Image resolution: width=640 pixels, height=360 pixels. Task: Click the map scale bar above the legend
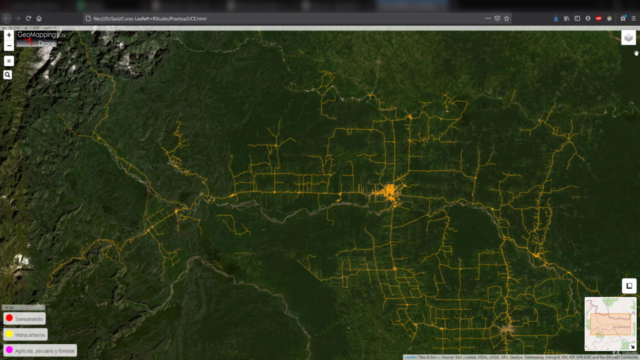(x=23, y=307)
